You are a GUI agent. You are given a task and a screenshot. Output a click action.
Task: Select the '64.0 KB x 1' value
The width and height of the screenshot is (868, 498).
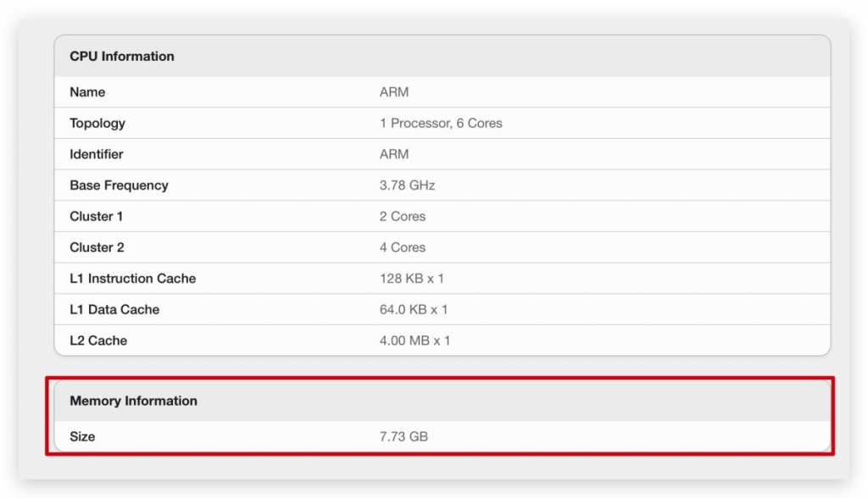(x=414, y=309)
